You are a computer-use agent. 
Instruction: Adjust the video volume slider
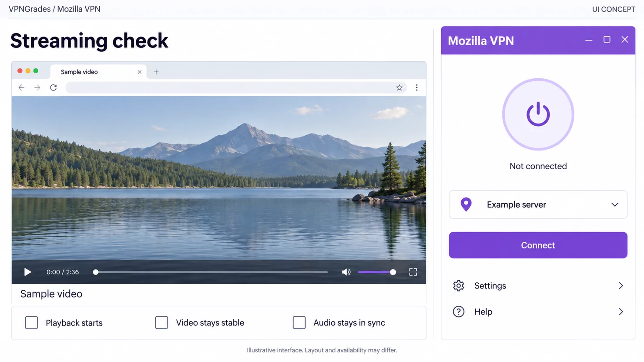(x=377, y=272)
